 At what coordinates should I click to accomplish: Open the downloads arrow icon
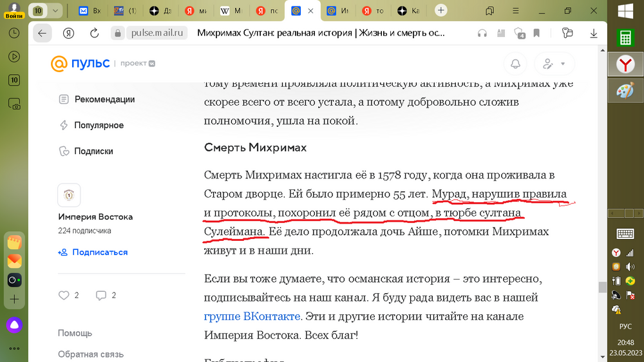[594, 33]
